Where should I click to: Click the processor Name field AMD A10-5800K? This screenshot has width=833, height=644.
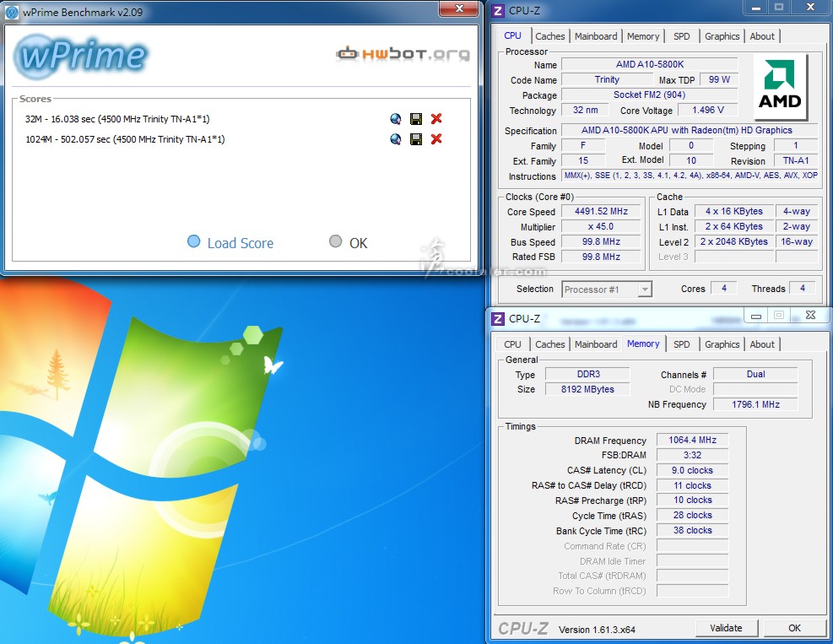650,64
